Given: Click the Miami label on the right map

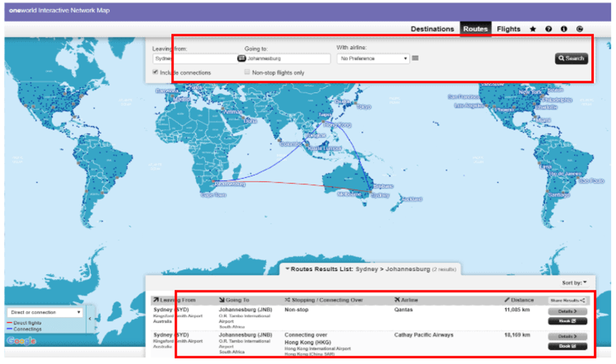Looking at the screenshot, I should [543, 120].
